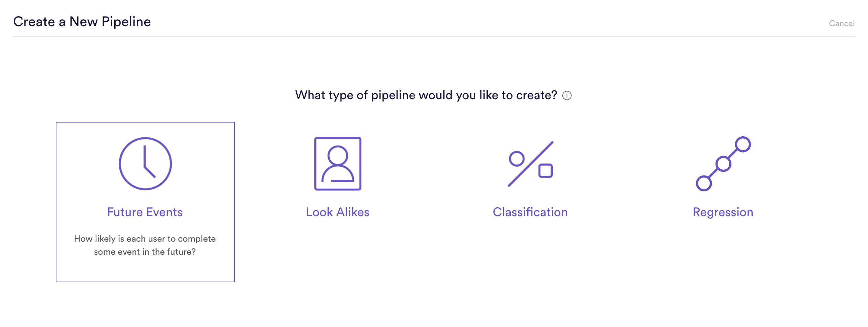This screenshot has width=868, height=327.
Task: Click the top circle node of Regression icon
Action: (x=743, y=144)
